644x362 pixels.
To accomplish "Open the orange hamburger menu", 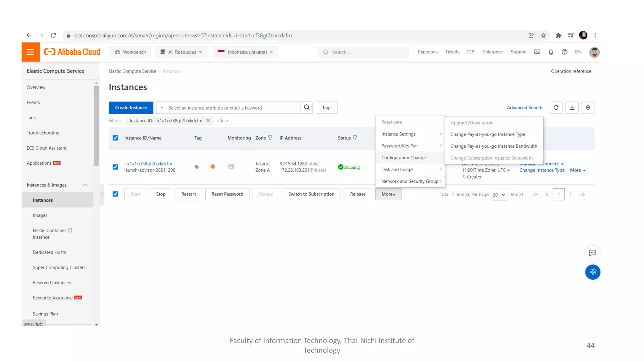I will point(31,52).
